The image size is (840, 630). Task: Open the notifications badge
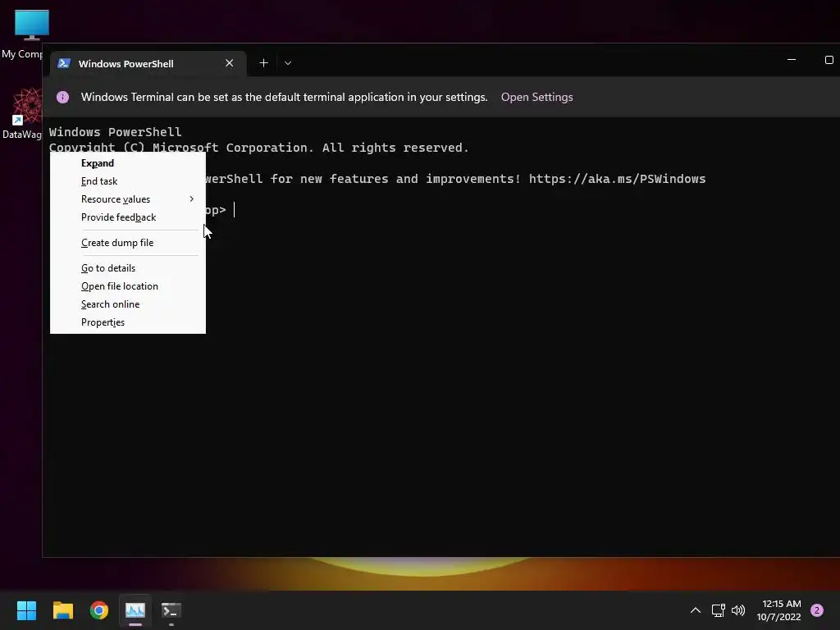817,610
